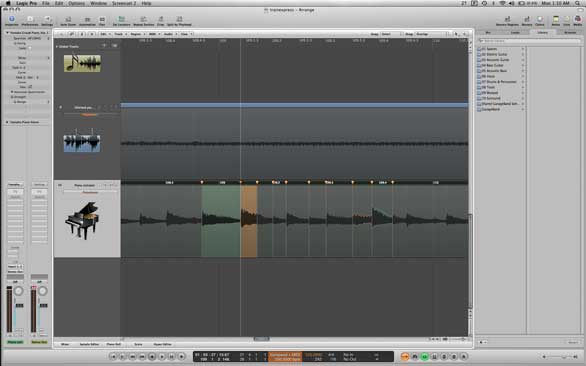Click the master volume slider in transport
Image resolution: width=586 pixels, height=366 pixels.
(559, 357)
